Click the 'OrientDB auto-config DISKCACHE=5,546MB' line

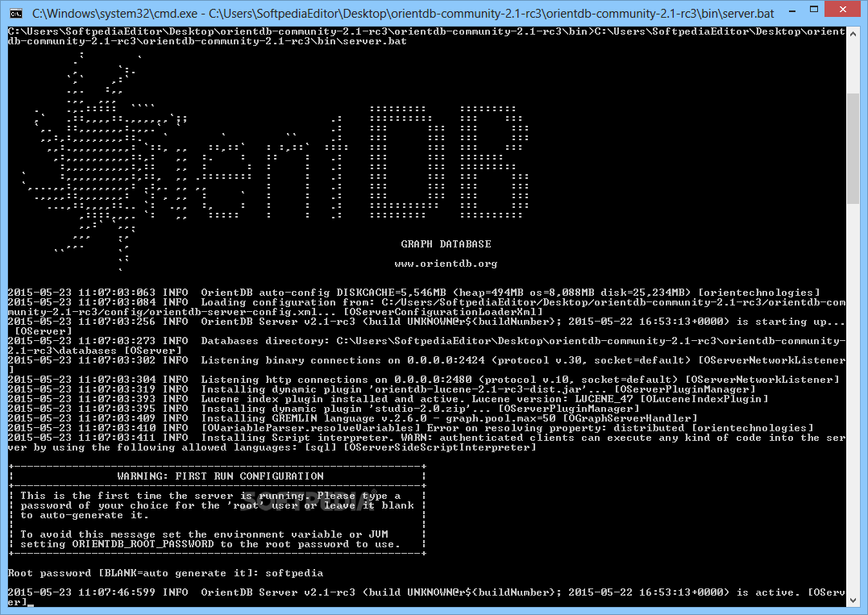point(413,293)
